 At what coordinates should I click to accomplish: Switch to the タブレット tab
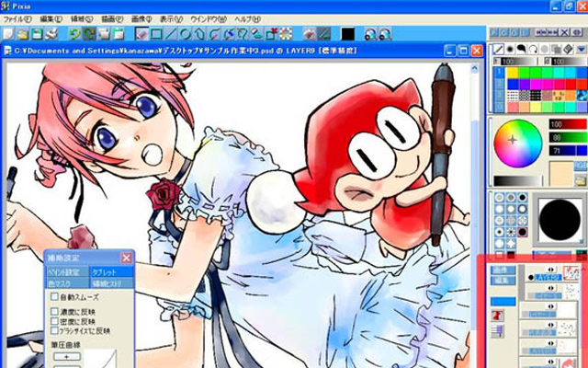tap(111, 272)
